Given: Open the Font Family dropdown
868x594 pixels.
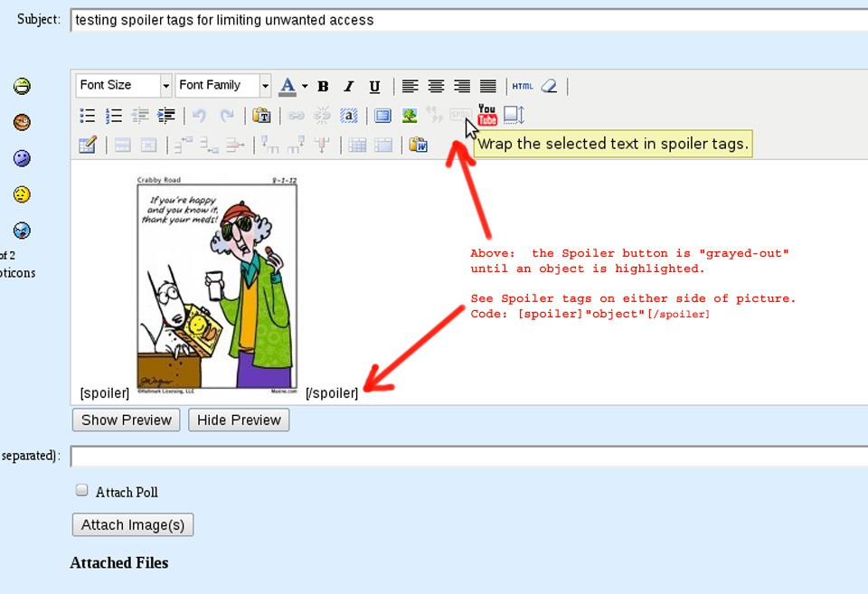Looking at the screenshot, I should pyautogui.click(x=222, y=85).
